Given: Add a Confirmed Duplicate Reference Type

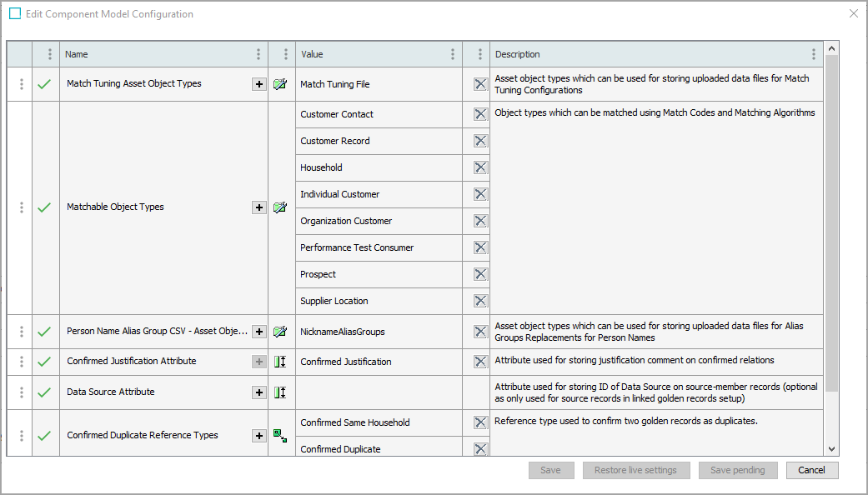Looking at the screenshot, I should coord(259,436).
